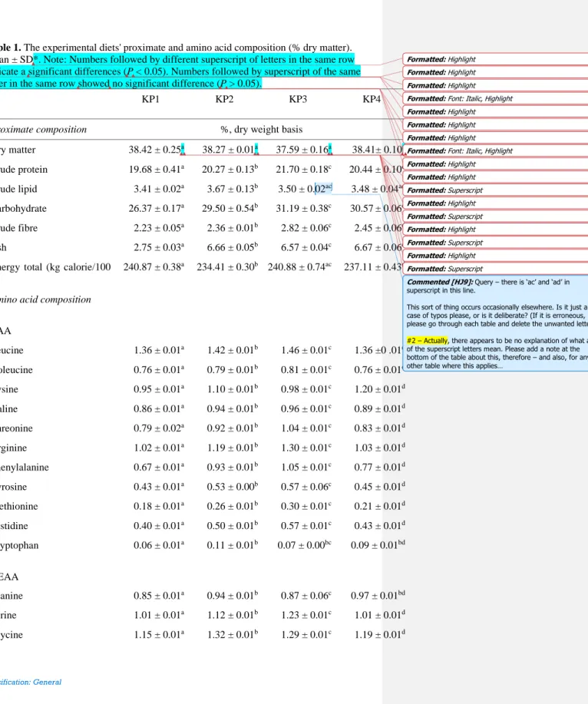Click energy total KP1 value 240.87 ± 0.38

tap(154, 267)
